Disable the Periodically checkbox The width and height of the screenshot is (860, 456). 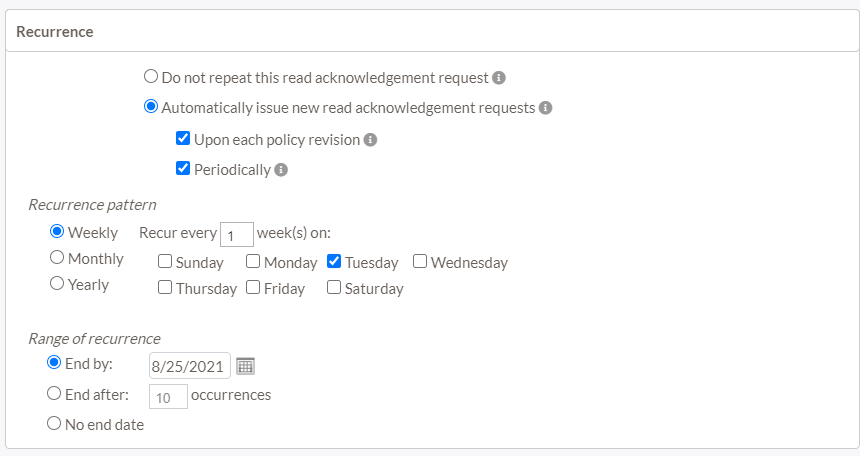(183, 169)
